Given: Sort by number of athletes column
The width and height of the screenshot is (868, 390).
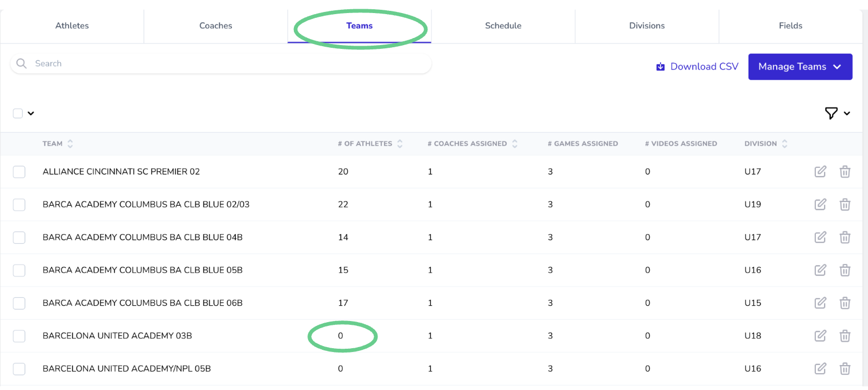Looking at the screenshot, I should 400,144.
